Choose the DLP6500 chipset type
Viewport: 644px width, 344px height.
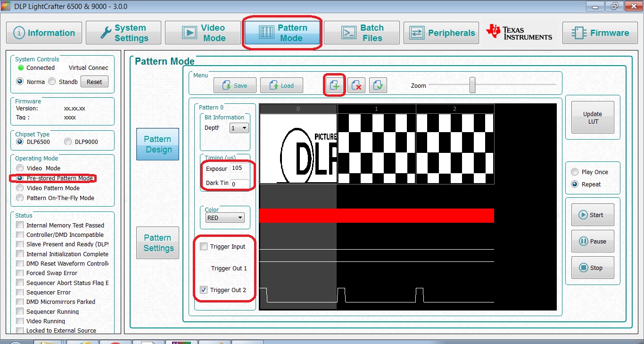click(x=20, y=142)
